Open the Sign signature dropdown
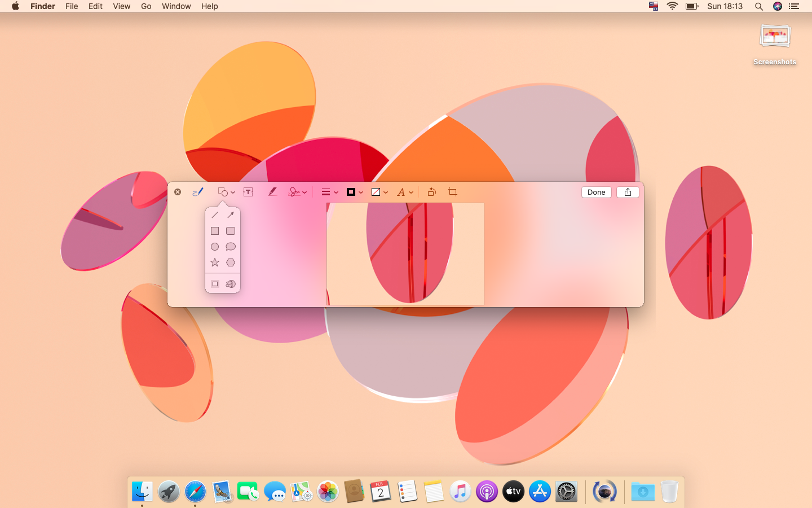Image resolution: width=812 pixels, height=508 pixels. click(297, 192)
